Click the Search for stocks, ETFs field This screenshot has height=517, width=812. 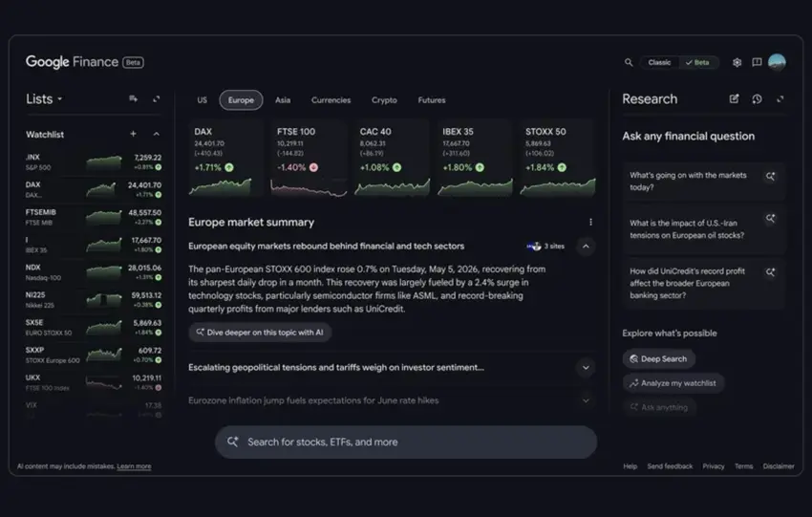point(406,442)
